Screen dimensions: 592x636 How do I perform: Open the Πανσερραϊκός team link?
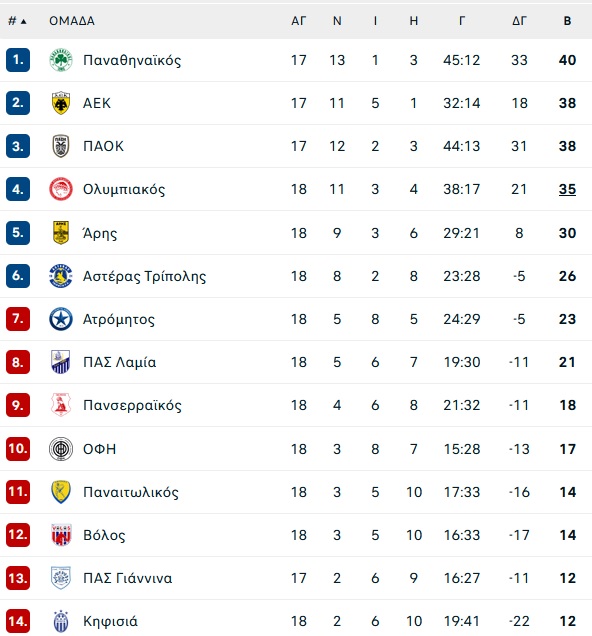click(x=132, y=405)
